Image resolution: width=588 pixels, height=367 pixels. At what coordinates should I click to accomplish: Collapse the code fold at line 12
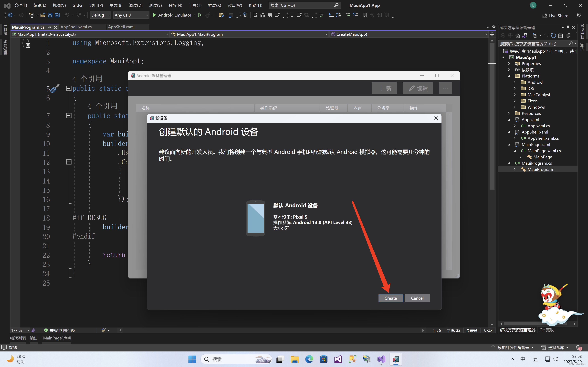[x=69, y=162]
